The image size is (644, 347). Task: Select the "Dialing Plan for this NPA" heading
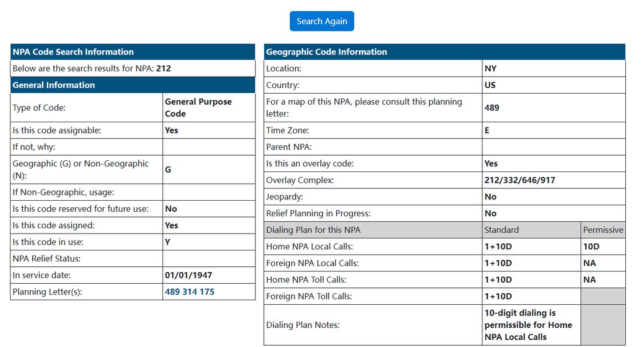click(x=313, y=229)
